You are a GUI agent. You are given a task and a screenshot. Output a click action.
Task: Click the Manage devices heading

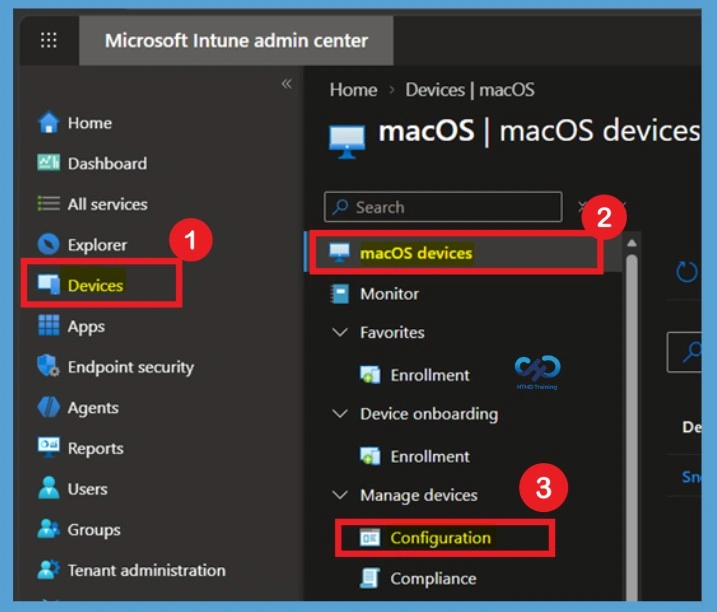(419, 495)
